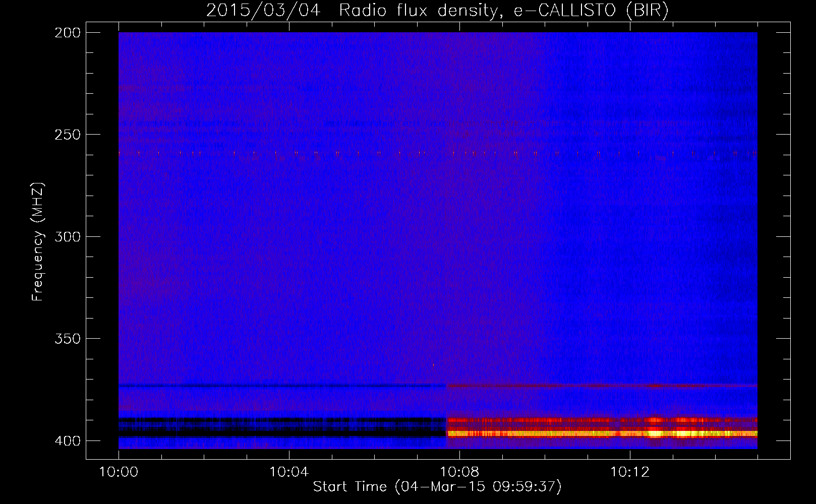Click the 200 frequency tick label
Screen dimensions: 816x504
(68, 33)
